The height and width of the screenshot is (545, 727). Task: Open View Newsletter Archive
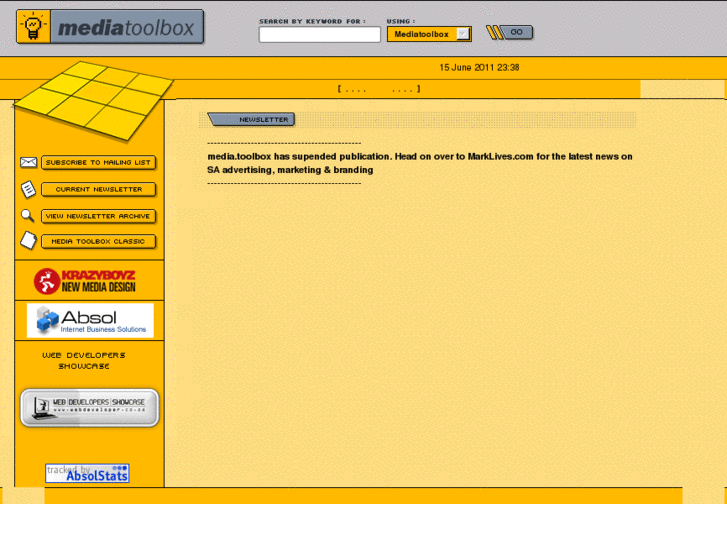[98, 217]
